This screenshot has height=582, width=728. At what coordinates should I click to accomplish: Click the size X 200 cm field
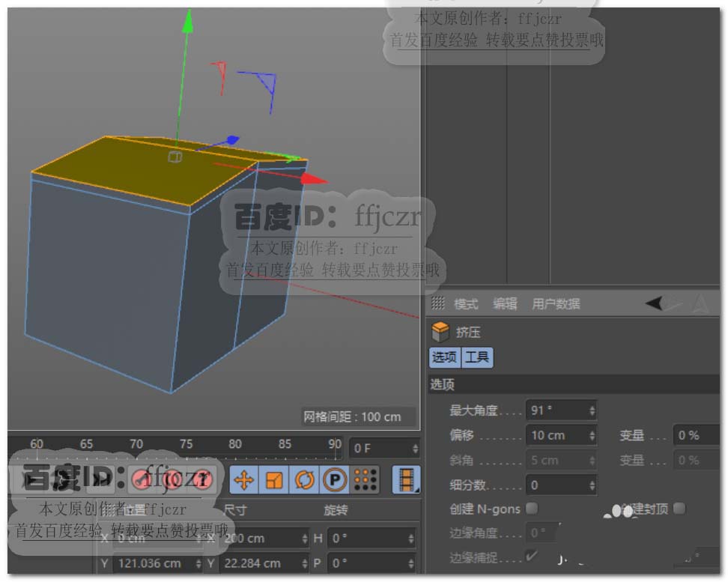point(264,539)
